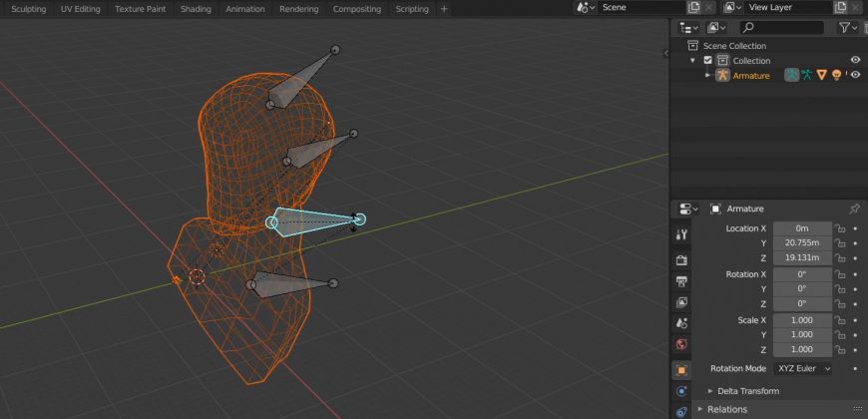Click the Scale Y value field
This screenshot has height=419, width=868.
802,335
